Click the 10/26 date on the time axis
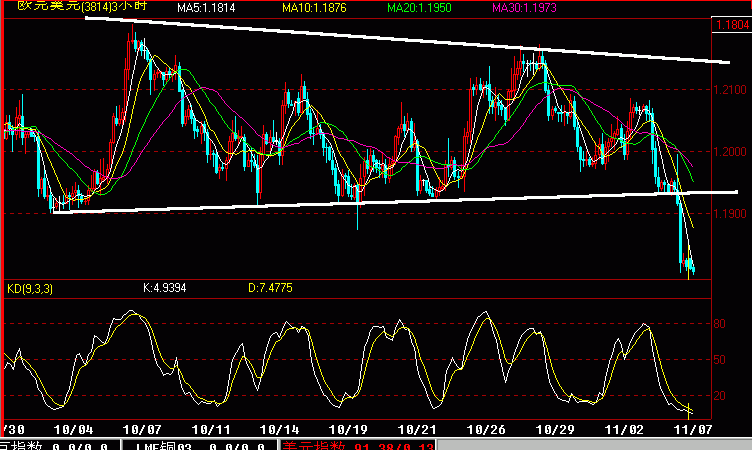 point(486,429)
